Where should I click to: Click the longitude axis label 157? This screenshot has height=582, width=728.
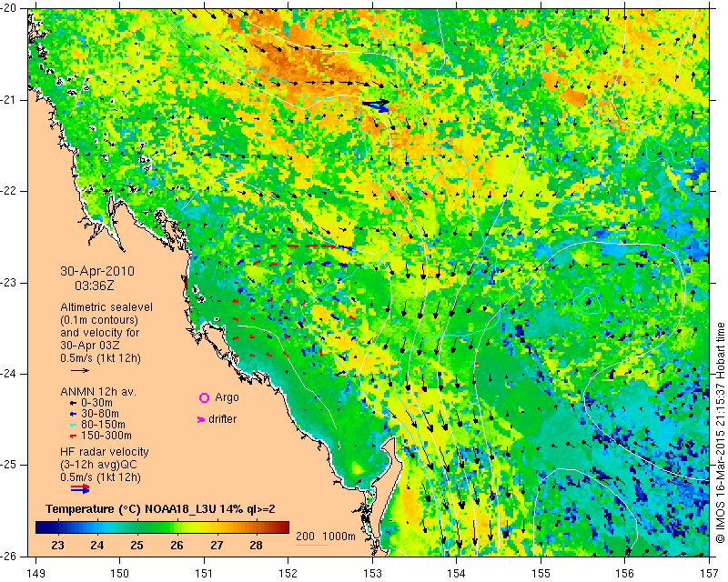[x=710, y=574]
